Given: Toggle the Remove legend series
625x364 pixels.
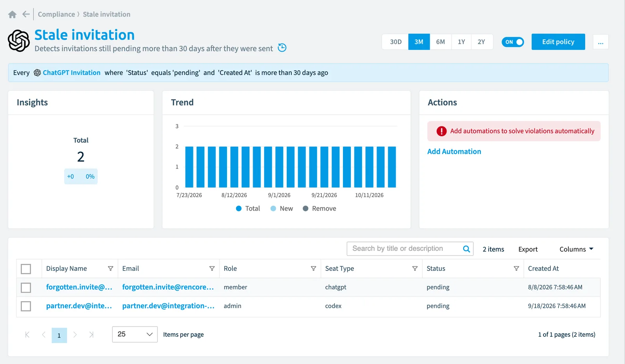Looking at the screenshot, I should [320, 208].
